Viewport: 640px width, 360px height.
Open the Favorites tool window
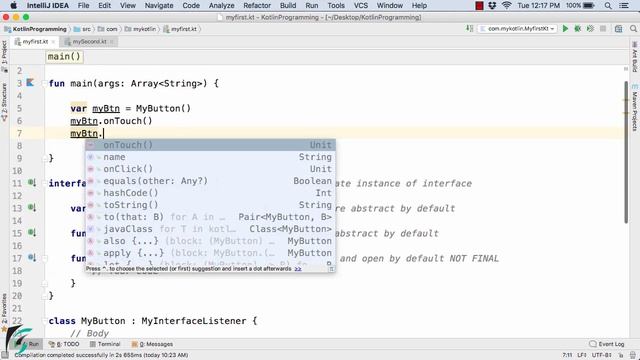4,312
